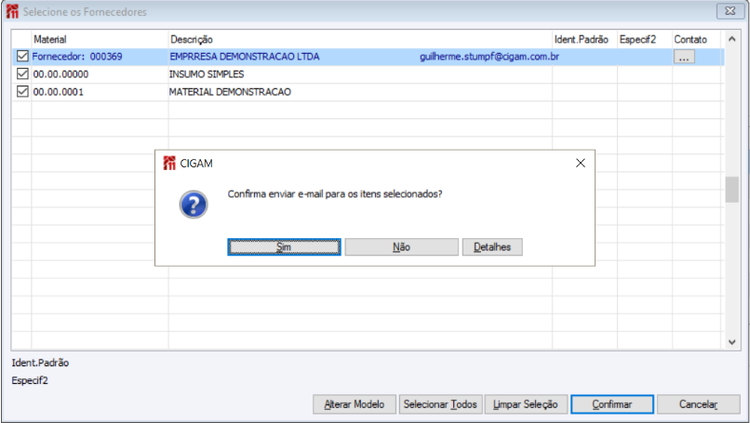Click the 00.00.00000 material code
Viewport: 750px width, 423px height.
point(61,74)
